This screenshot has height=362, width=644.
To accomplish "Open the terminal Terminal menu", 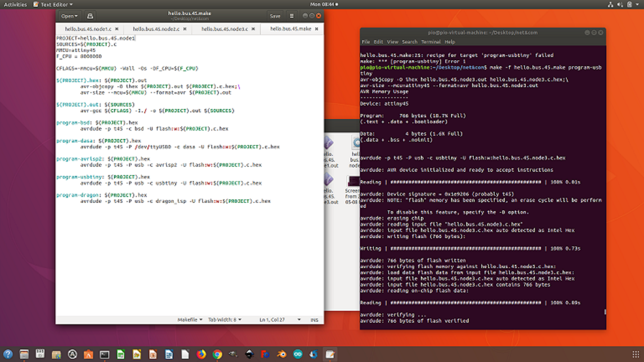I will pyautogui.click(x=431, y=42).
